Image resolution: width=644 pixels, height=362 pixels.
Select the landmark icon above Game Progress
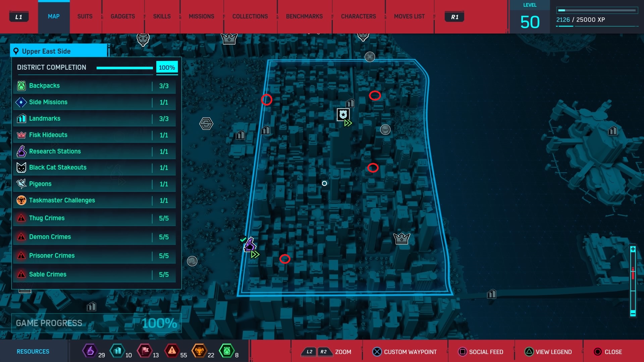tap(91, 306)
